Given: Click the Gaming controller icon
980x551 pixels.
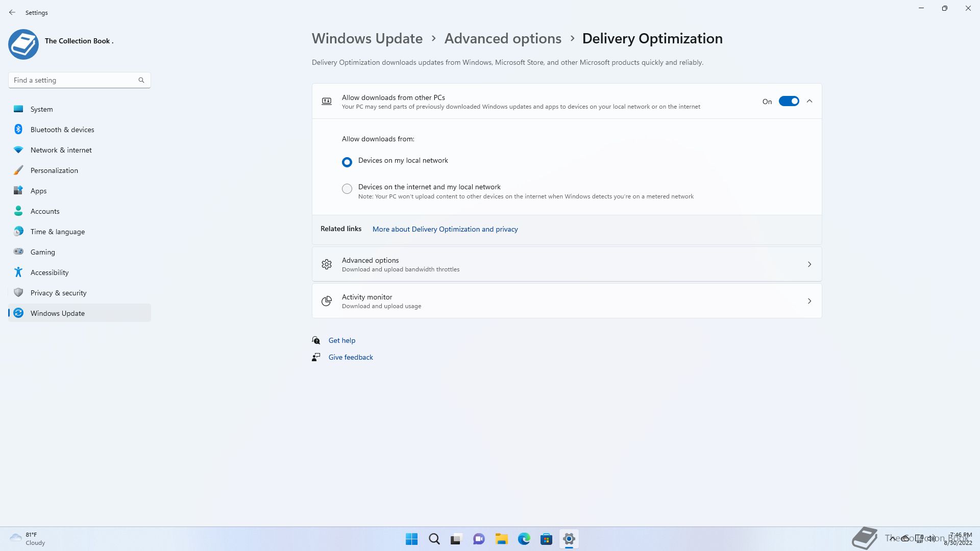Looking at the screenshot, I should coord(18,252).
